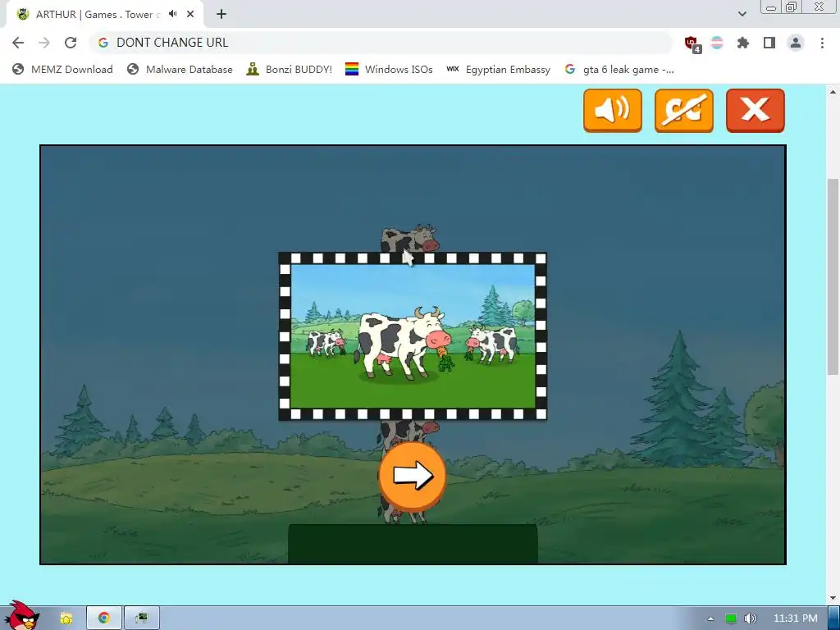Screen dimensions: 840x630
Task: Switch to Chrome in the taskbar
Action: click(104, 618)
